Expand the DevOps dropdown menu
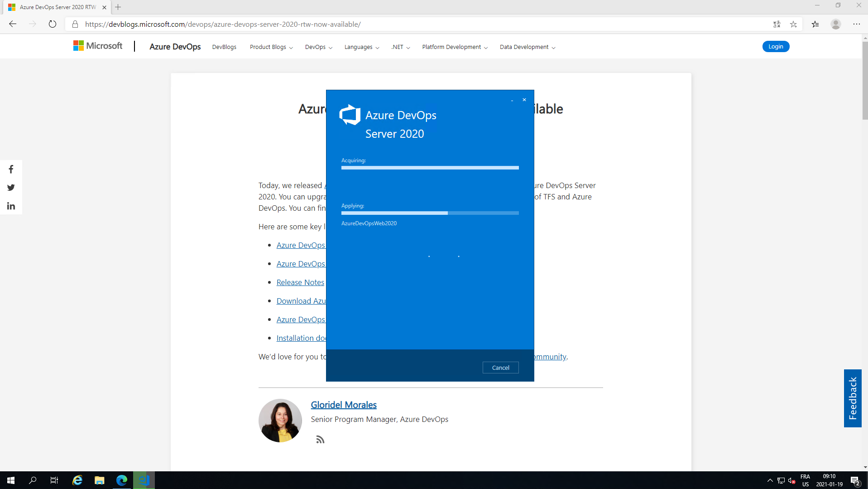This screenshot has width=868, height=489. pyautogui.click(x=318, y=47)
